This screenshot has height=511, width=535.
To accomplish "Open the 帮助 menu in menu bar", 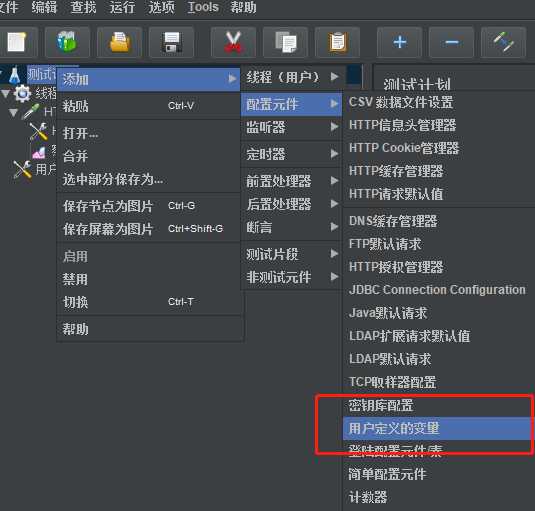I will (x=243, y=7).
